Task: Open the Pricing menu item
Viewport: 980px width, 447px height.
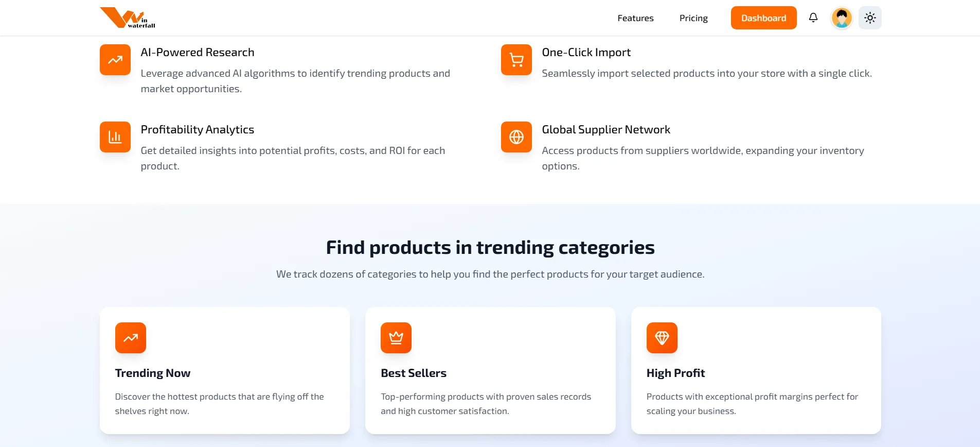Action: pyautogui.click(x=693, y=18)
